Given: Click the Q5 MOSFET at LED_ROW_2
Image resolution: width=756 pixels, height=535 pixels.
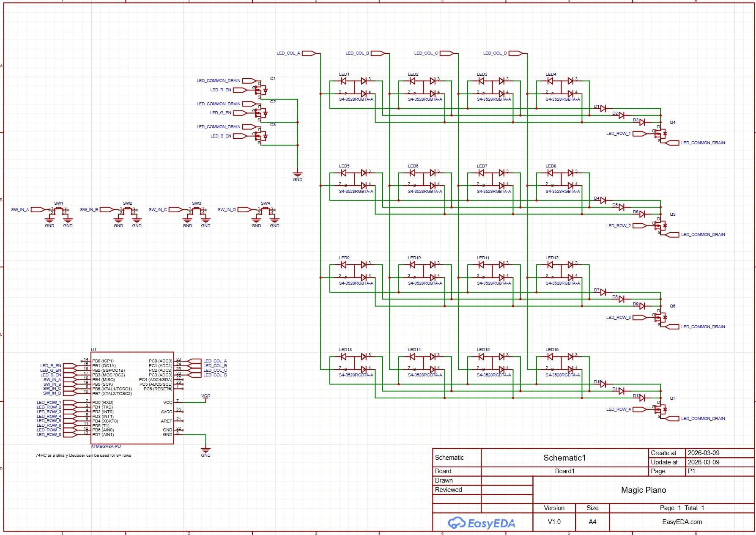Looking at the screenshot, I should click(x=660, y=225).
